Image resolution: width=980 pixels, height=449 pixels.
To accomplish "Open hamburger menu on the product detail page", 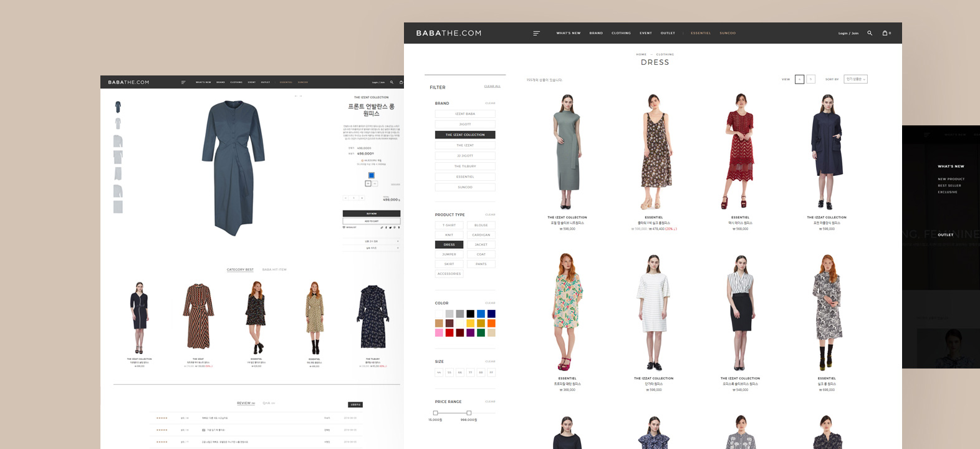I will click(183, 82).
